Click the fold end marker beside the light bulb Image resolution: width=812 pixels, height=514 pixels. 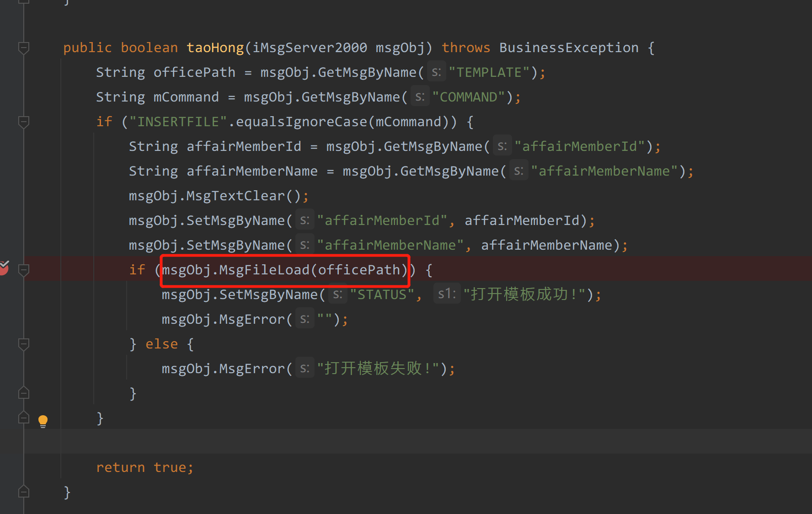(x=24, y=418)
